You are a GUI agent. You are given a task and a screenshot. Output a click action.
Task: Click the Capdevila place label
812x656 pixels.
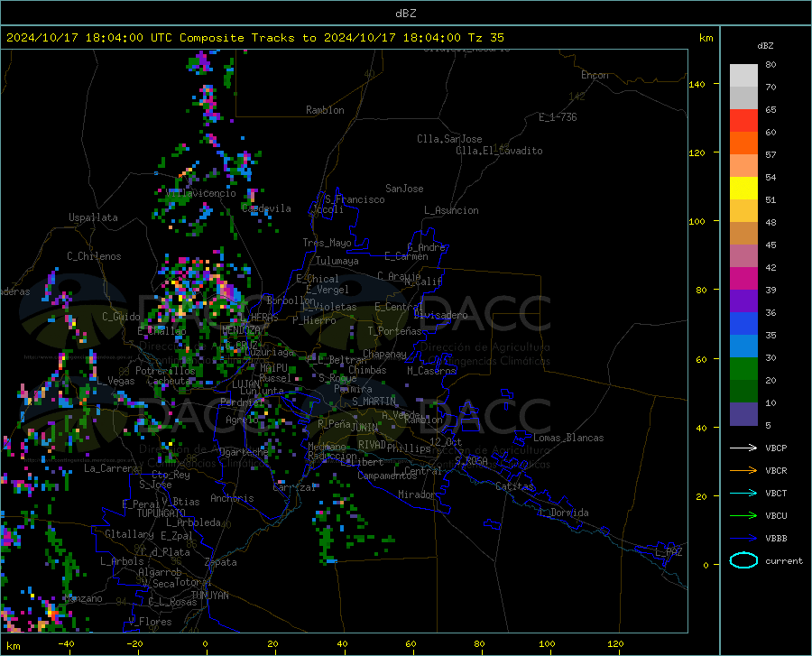coord(266,208)
